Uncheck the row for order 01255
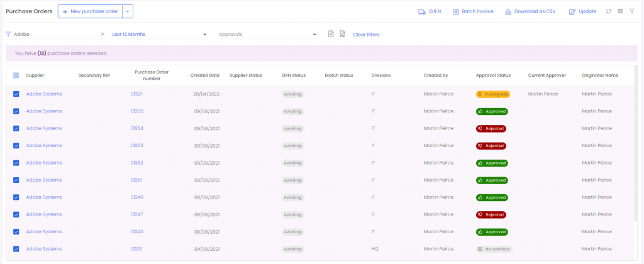 pyautogui.click(x=16, y=111)
